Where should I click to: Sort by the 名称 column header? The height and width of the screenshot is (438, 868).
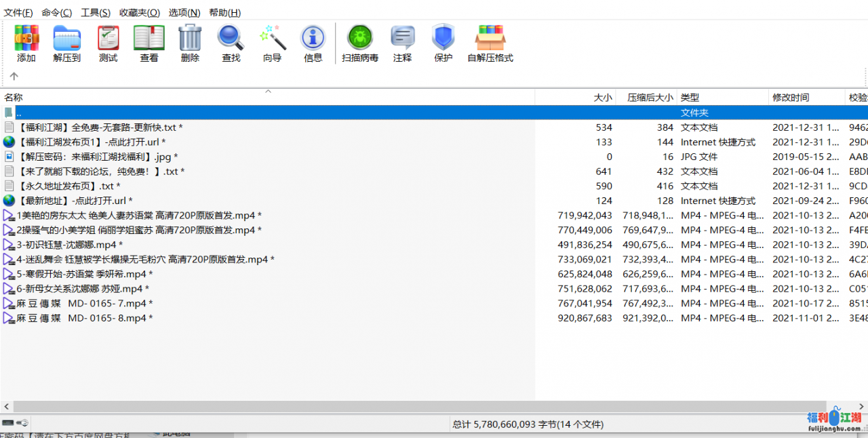(x=14, y=98)
